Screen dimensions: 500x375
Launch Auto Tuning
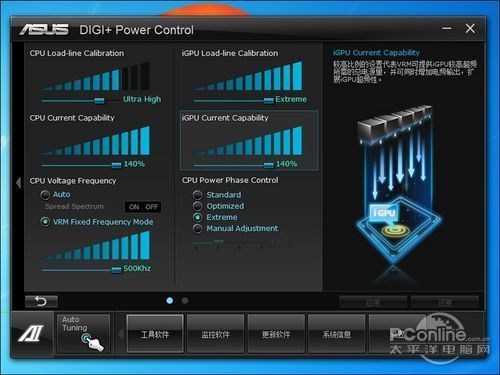coord(83,333)
